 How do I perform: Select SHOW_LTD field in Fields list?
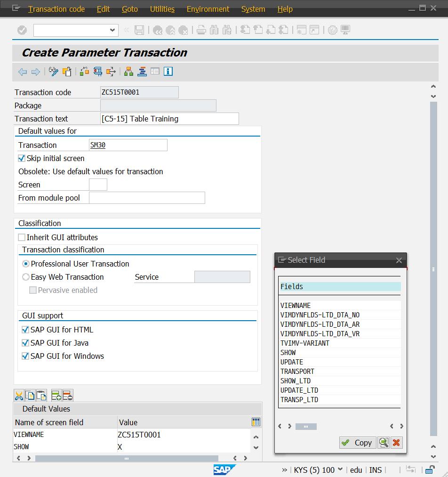[x=340, y=381]
